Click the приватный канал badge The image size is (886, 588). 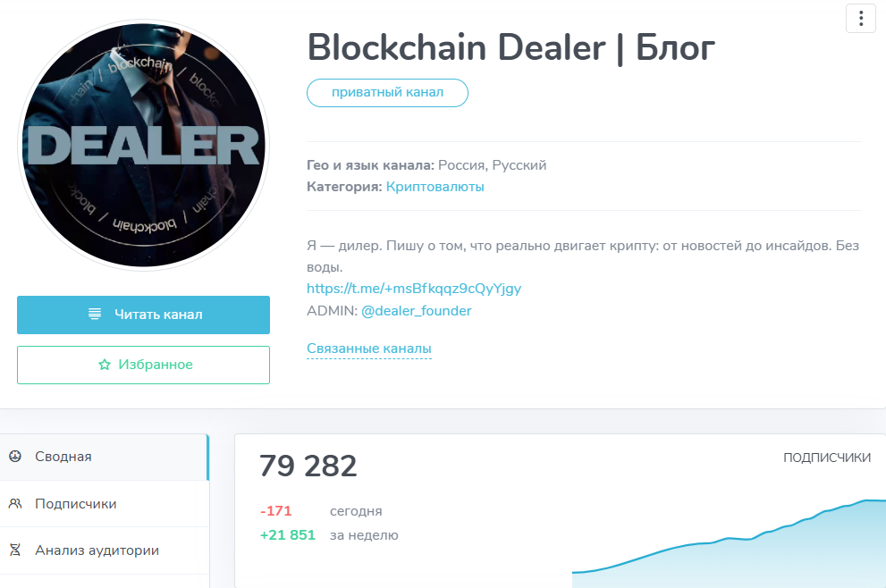(x=387, y=92)
